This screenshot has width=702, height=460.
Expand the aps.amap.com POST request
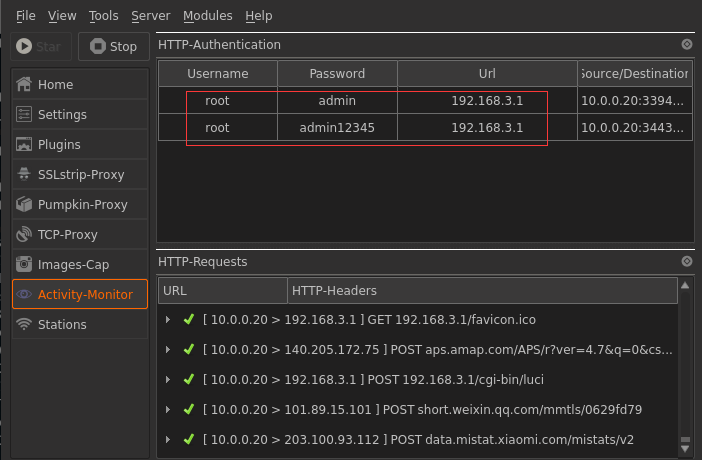tap(168, 350)
